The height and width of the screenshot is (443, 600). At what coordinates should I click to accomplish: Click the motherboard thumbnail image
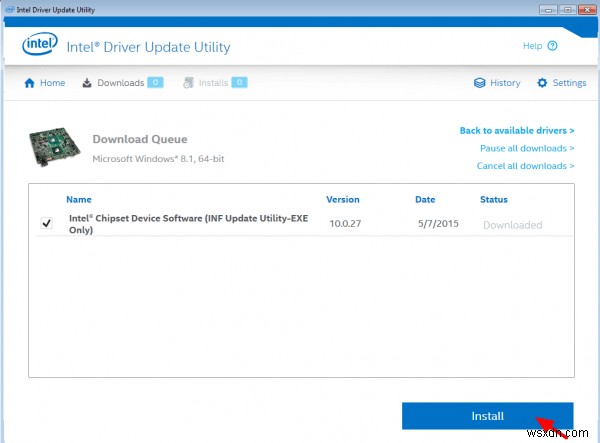click(55, 147)
